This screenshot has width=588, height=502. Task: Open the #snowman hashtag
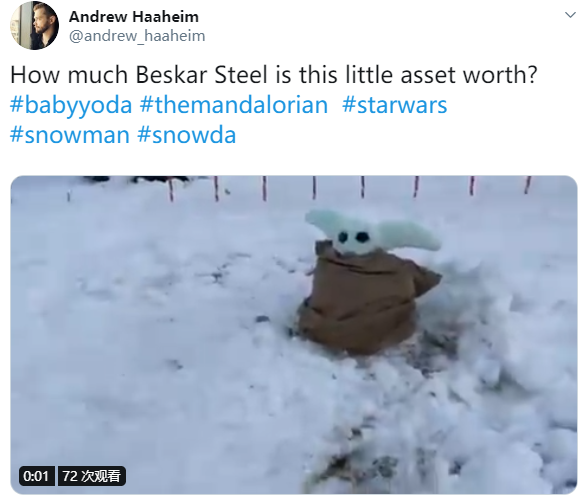pyautogui.click(x=70, y=135)
